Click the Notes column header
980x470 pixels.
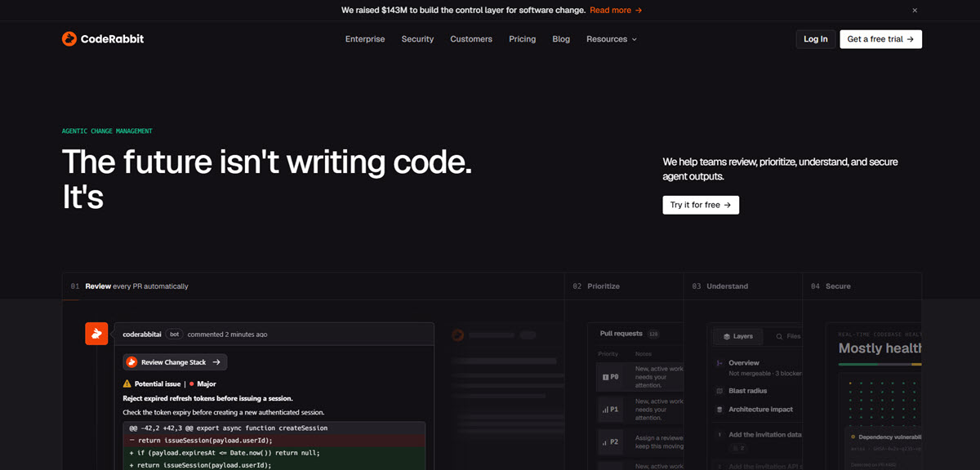pyautogui.click(x=644, y=354)
